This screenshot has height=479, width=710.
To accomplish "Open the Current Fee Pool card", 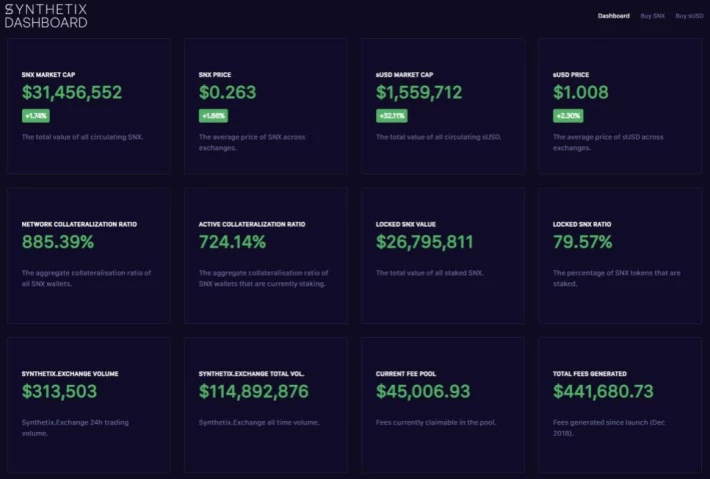I will [443, 405].
